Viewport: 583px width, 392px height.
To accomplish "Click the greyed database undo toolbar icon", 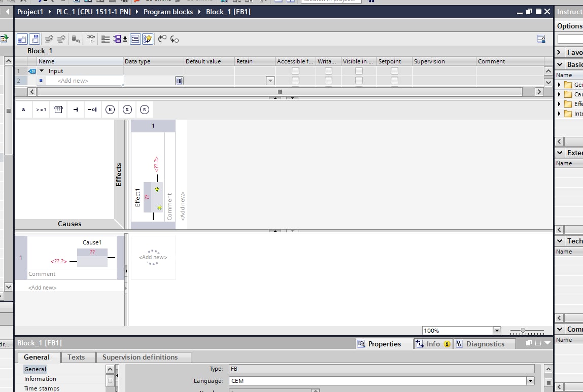I will [76, 39].
